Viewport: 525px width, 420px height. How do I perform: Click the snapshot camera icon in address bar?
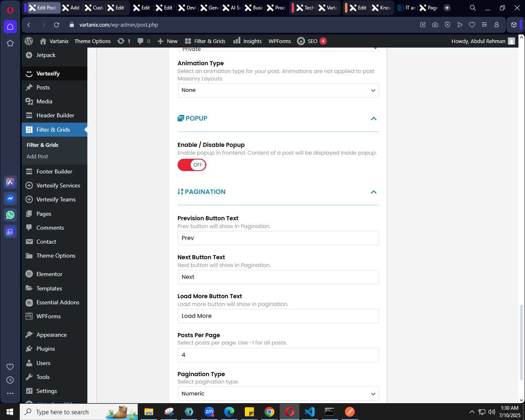pos(435,25)
